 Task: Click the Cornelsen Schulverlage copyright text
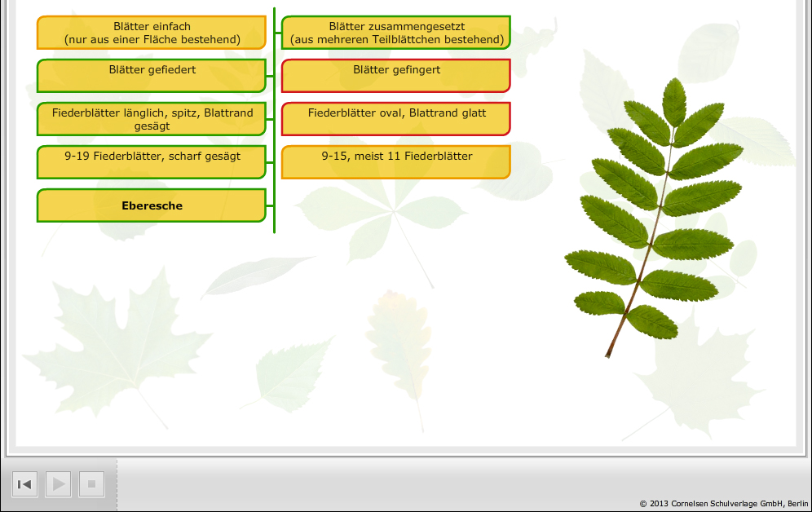tap(724, 504)
